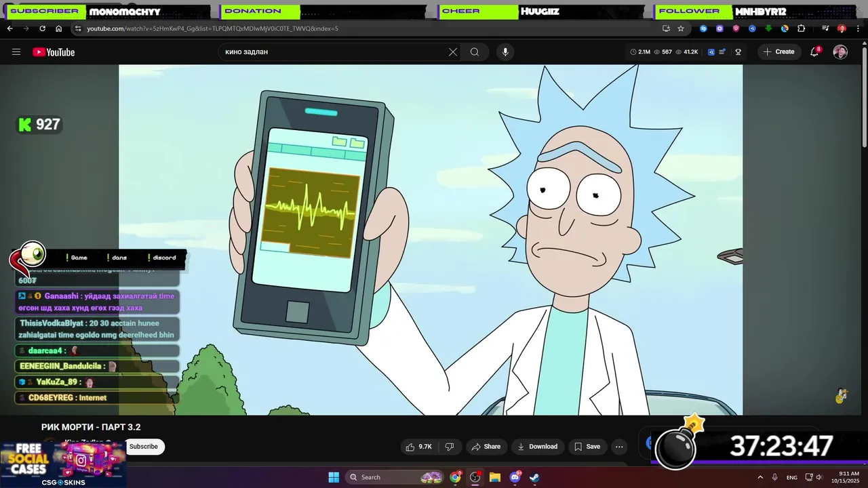The image size is (868, 488).
Task: Open the green download arrow extension
Action: click(x=768, y=28)
